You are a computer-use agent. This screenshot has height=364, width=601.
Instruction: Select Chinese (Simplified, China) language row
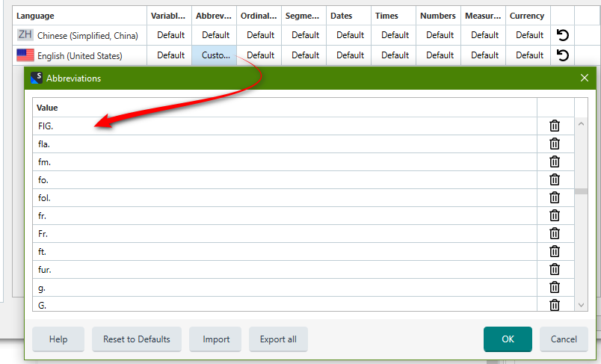79,35
